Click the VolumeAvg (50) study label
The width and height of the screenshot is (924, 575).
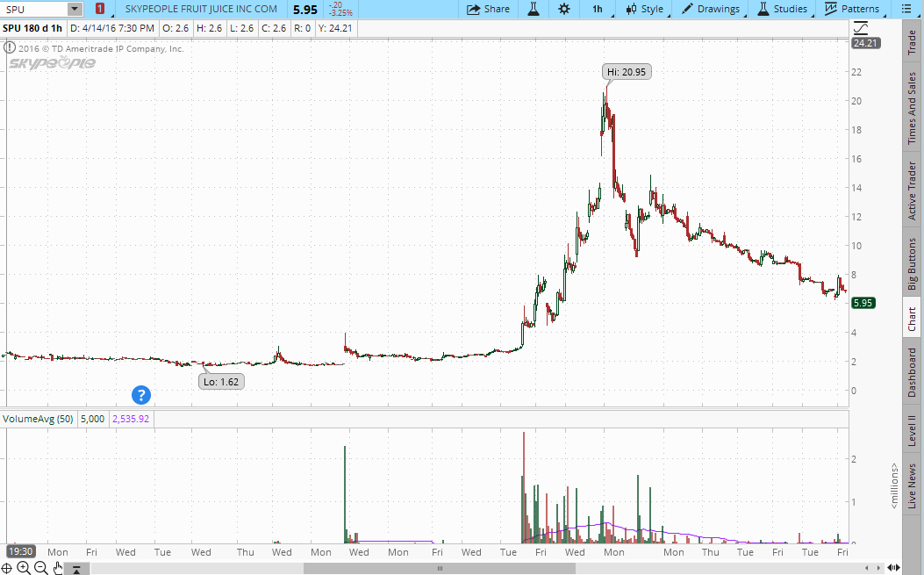coord(38,419)
